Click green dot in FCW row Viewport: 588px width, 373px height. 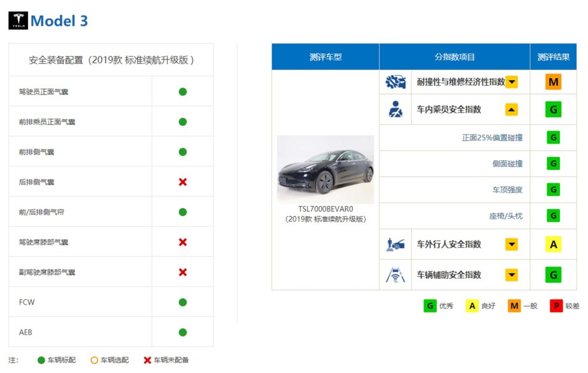pyautogui.click(x=183, y=302)
